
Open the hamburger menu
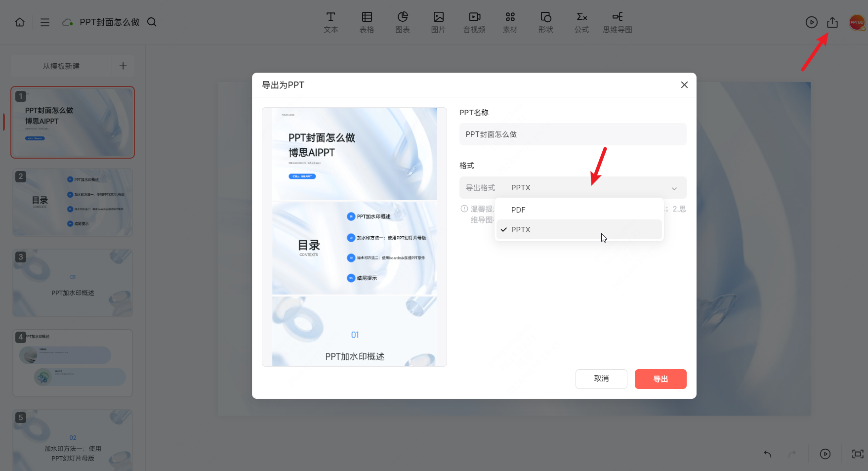(x=45, y=22)
